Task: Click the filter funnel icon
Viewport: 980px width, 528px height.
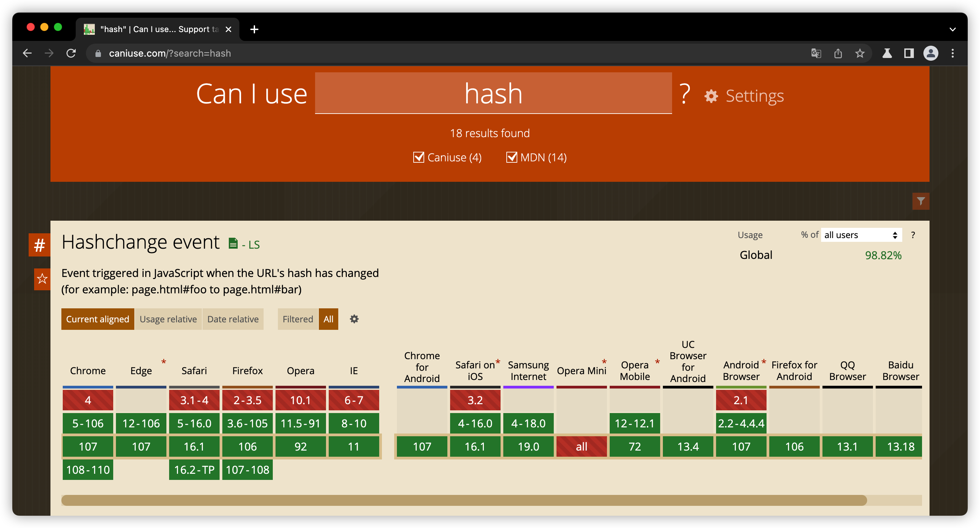Action: (x=920, y=201)
